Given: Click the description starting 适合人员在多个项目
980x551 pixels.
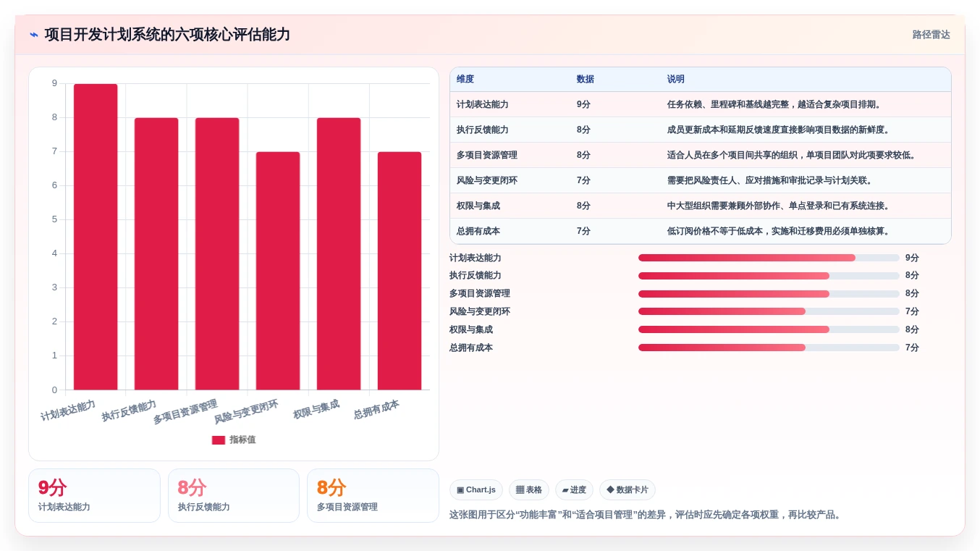Looking at the screenshot, I should 793,155.
